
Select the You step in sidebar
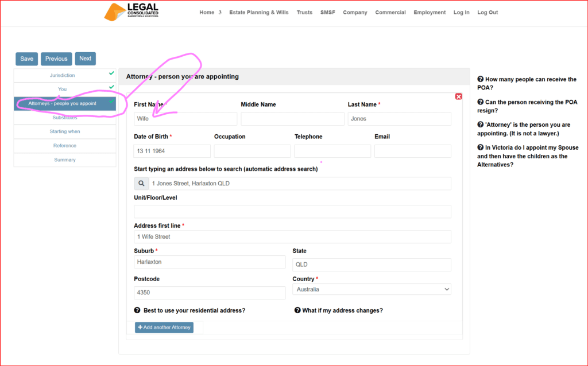click(64, 89)
